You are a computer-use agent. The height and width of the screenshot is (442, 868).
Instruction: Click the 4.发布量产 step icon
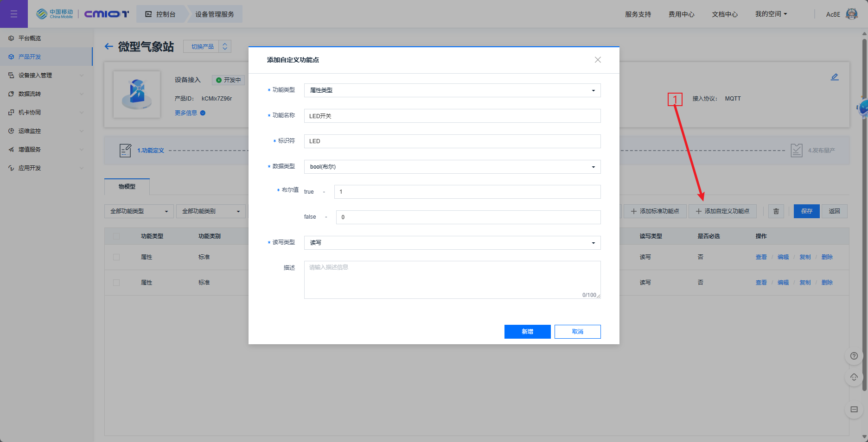coord(797,151)
